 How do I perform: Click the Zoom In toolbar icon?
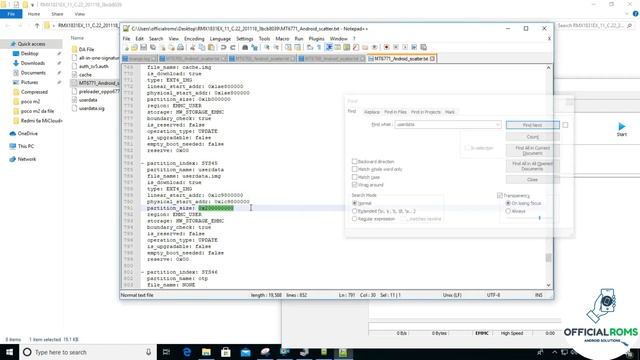267,47
